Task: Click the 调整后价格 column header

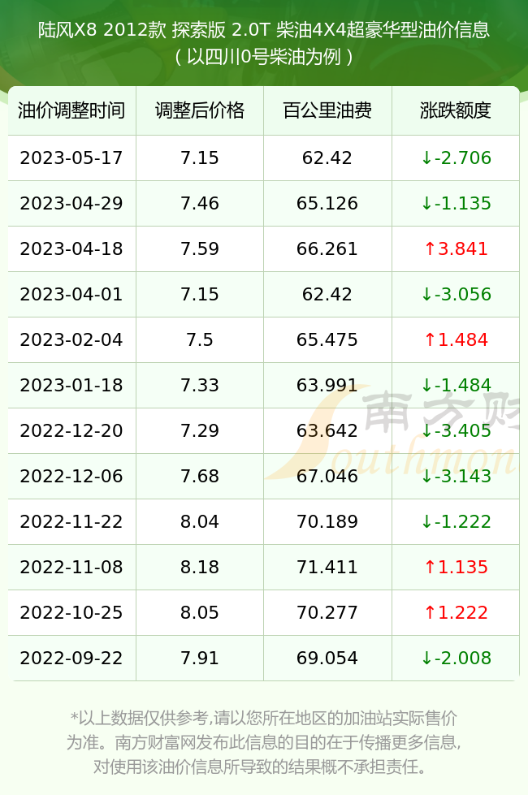Action: pyautogui.click(x=200, y=110)
